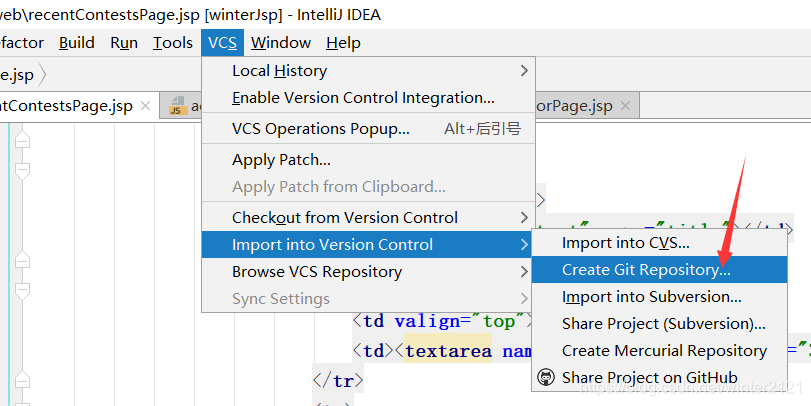Click the closing </tr> tag in editor

pyautogui.click(x=338, y=381)
